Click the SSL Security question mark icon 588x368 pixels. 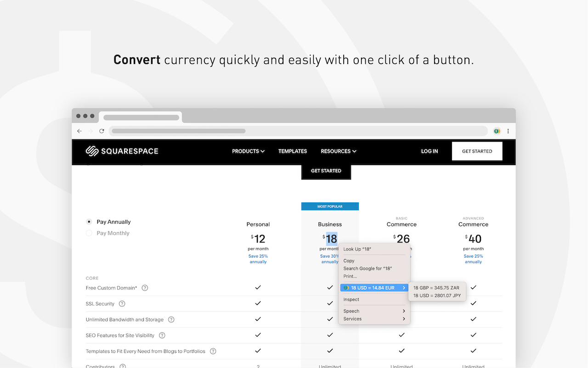(122, 304)
